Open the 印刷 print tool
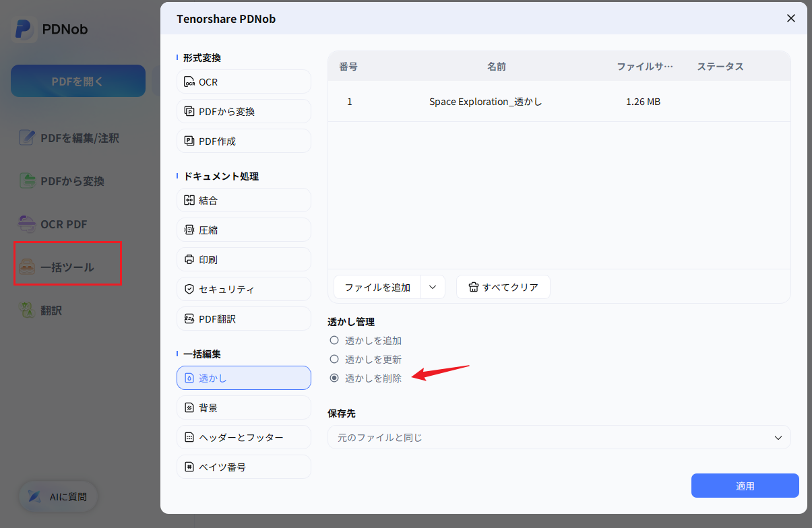812x528 pixels. click(244, 259)
